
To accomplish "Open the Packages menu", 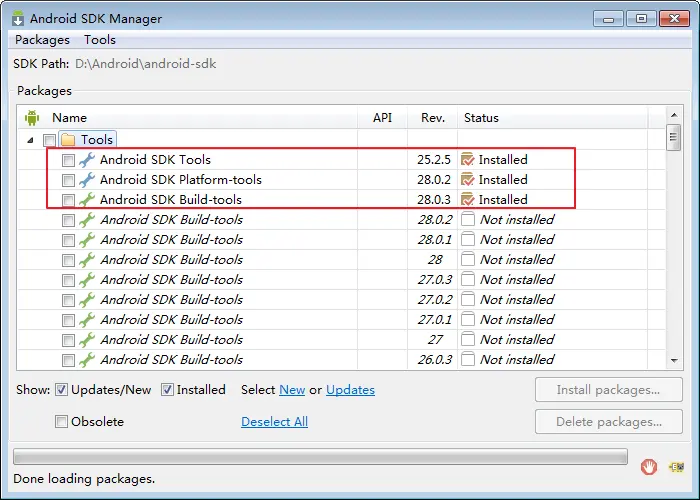I will click(x=42, y=40).
